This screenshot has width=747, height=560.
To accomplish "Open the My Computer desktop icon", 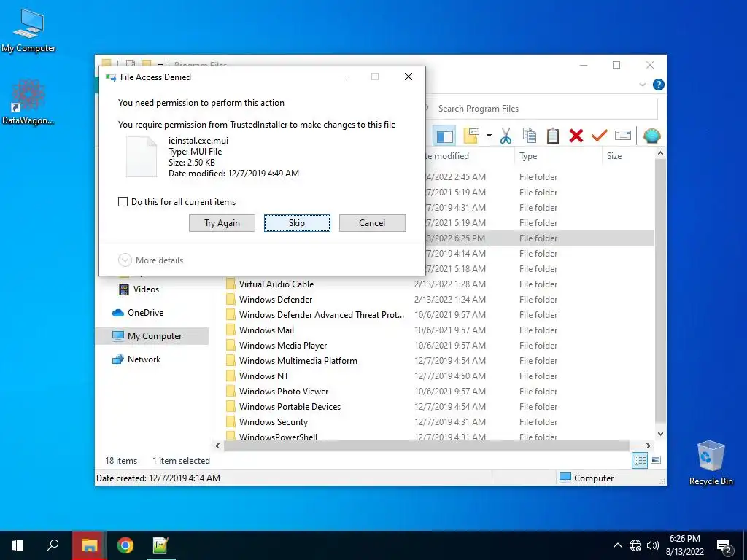I will click(28, 31).
